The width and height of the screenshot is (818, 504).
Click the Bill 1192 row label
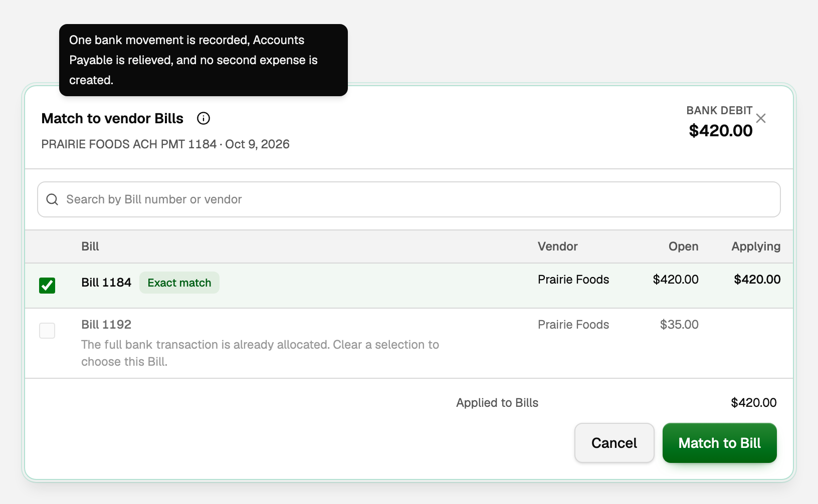(106, 325)
